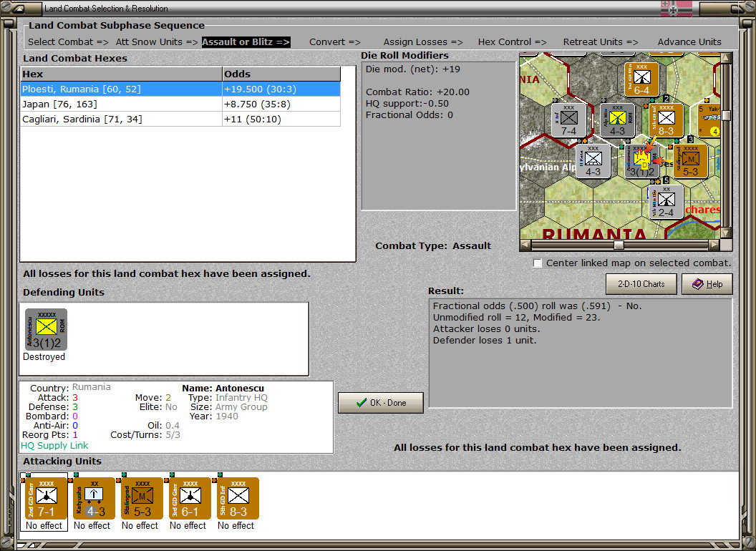Click the Combat Ratio: +20.00 line
Screen dimensions: 756x551
click(x=417, y=92)
